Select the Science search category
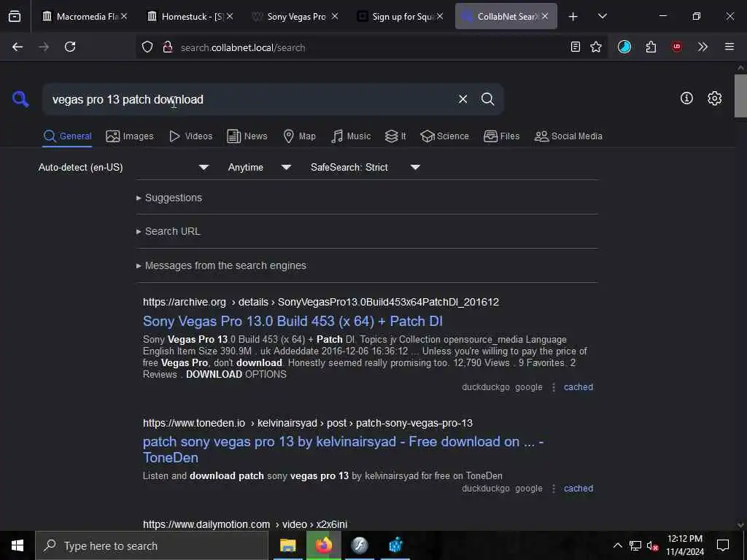Viewport: 747px width, 560px height. pyautogui.click(x=444, y=136)
